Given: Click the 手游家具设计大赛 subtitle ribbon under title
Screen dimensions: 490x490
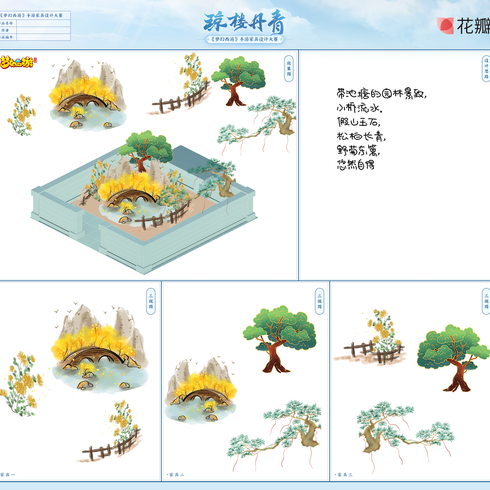Looking at the screenshot, I should [x=245, y=39].
